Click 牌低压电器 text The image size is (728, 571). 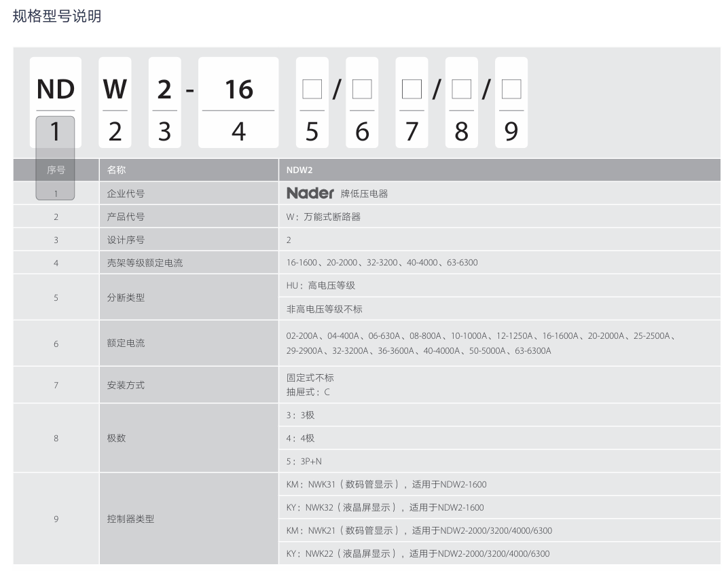point(365,194)
